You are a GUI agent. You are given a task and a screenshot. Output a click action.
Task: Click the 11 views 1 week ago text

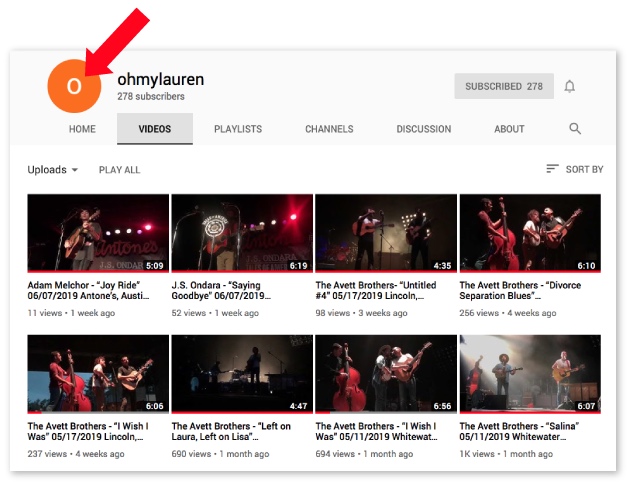[71, 313]
